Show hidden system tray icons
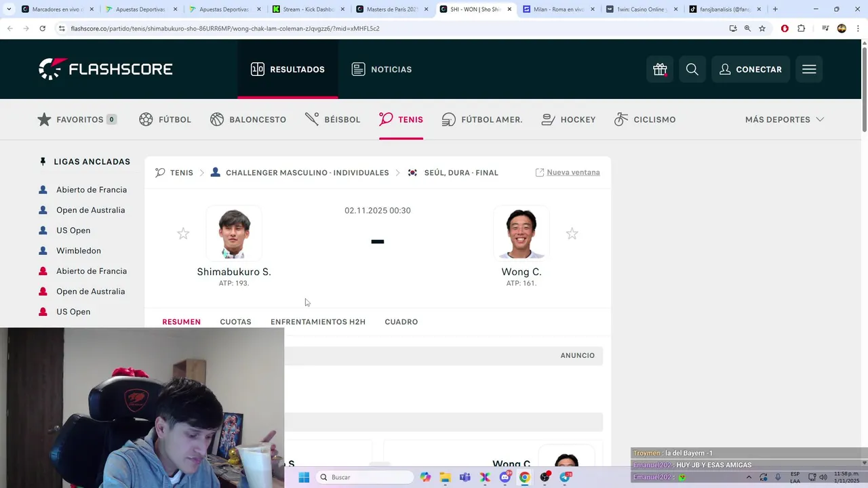 749,477
